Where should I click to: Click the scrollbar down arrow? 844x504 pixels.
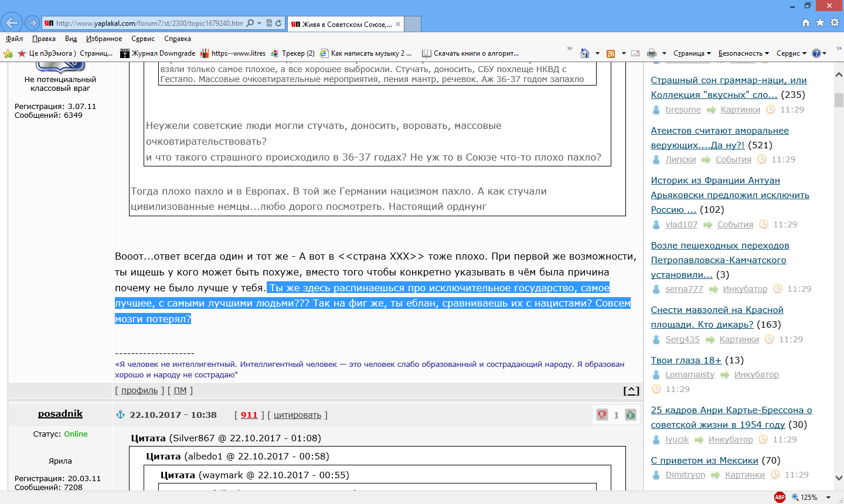(839, 478)
